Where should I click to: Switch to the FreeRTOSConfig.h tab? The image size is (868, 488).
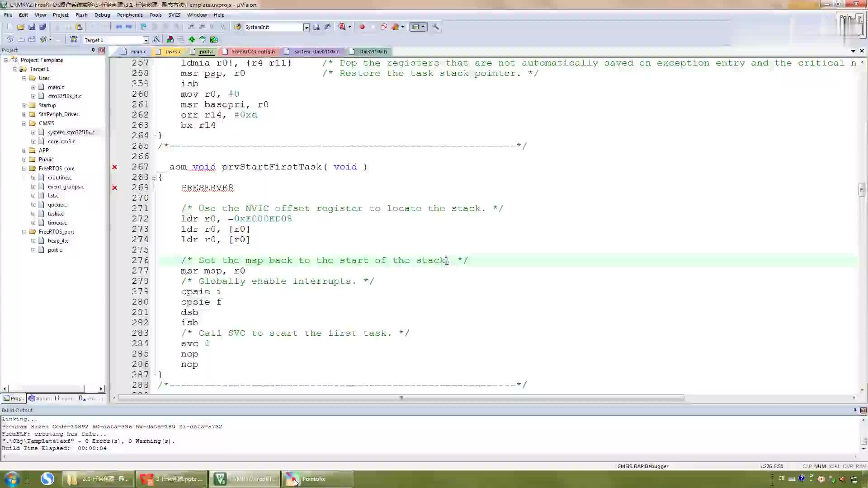[250, 52]
